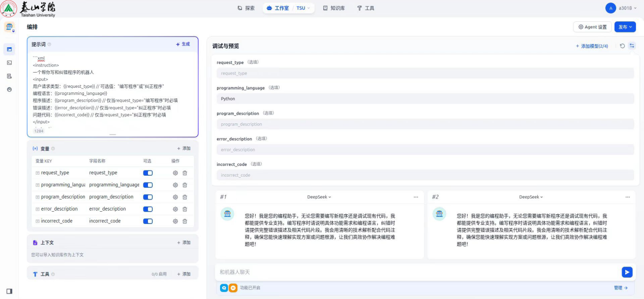Click the 1284 character count badge

coord(39,131)
